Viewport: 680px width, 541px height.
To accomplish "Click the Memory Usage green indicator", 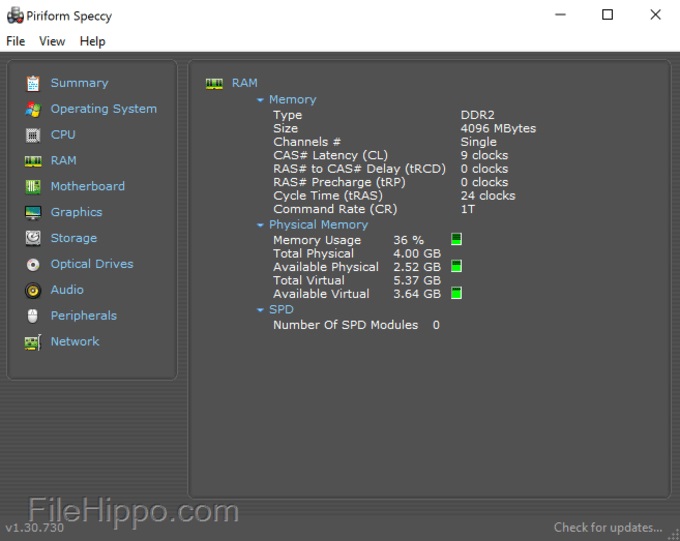I will (456, 239).
